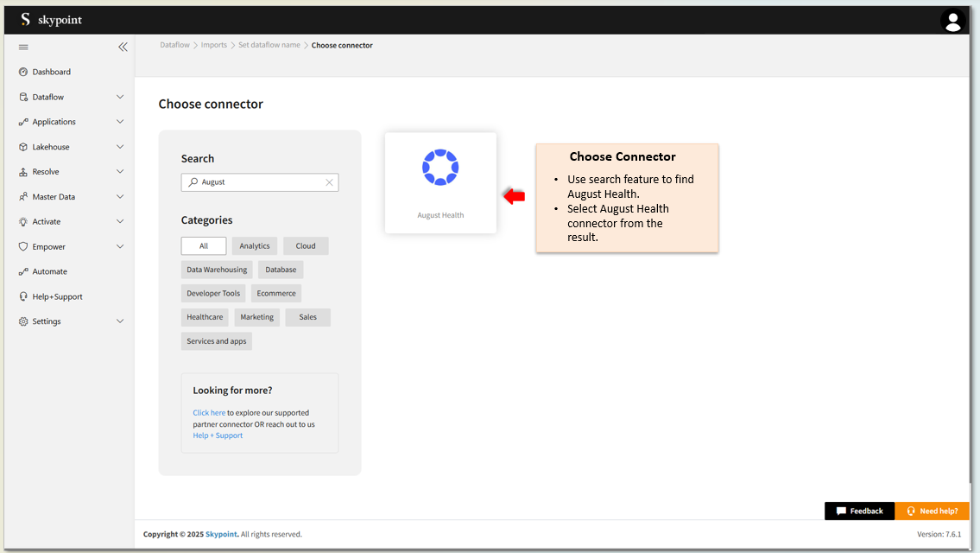Expand the Settings sidebar section
Image resolution: width=980 pixels, height=553 pixels.
pos(120,321)
